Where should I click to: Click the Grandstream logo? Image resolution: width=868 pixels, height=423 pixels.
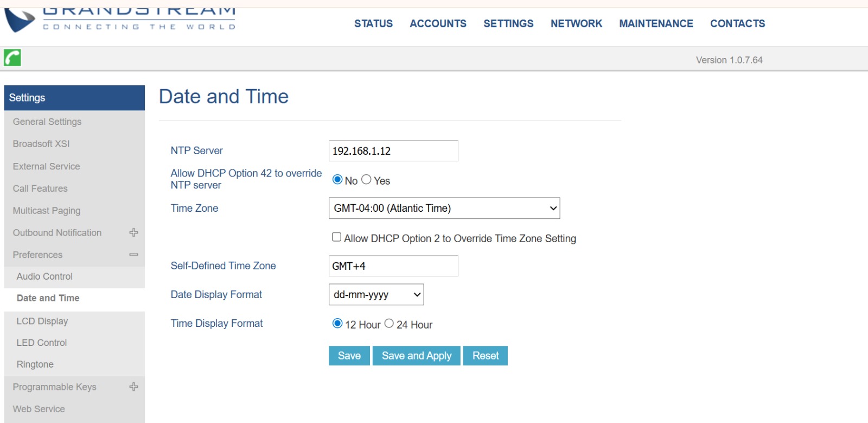coord(119,20)
